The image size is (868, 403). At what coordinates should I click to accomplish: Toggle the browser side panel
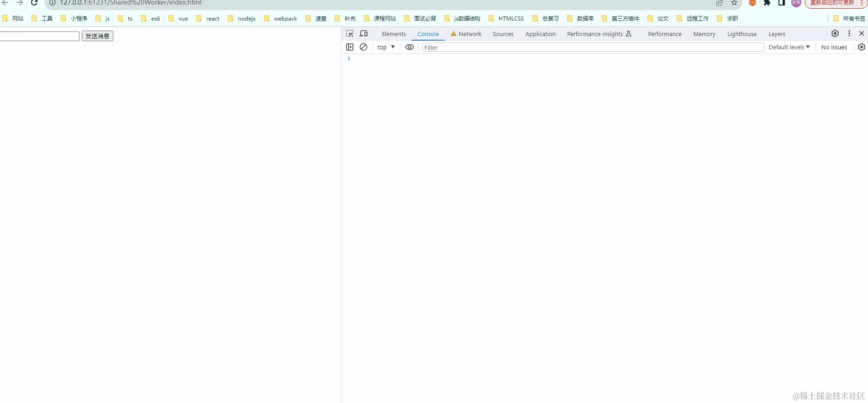(782, 3)
